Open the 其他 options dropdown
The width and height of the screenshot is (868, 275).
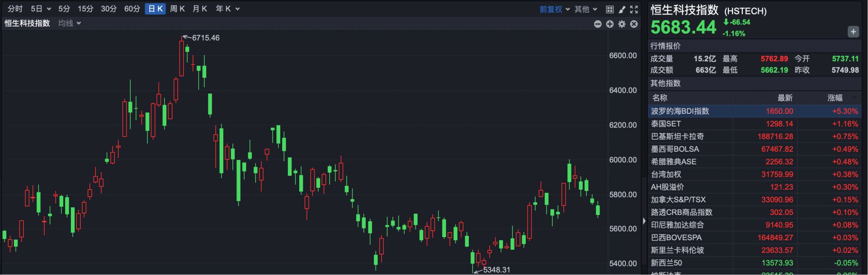(x=585, y=9)
